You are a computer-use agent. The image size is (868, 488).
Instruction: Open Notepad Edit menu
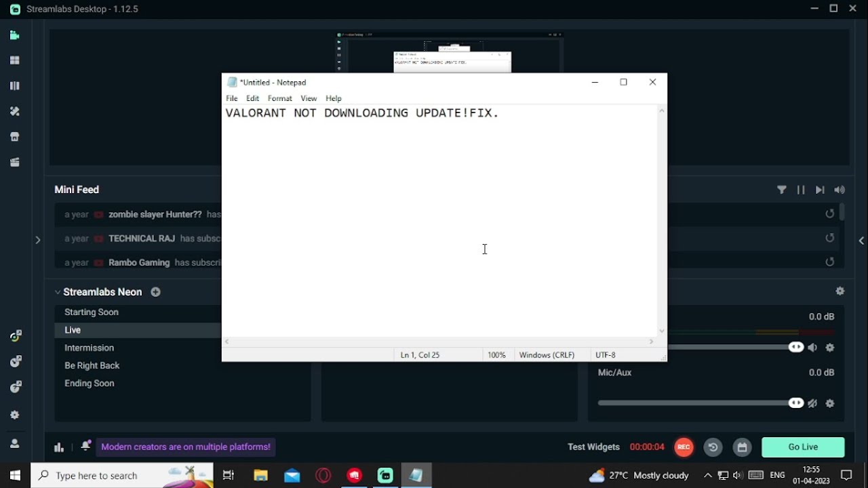[253, 98]
